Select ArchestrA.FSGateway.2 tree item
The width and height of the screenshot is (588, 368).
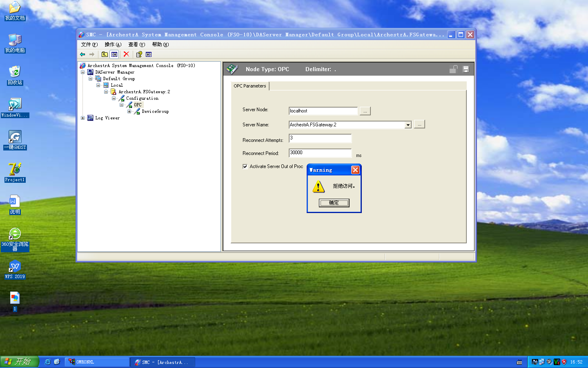pyautogui.click(x=144, y=92)
